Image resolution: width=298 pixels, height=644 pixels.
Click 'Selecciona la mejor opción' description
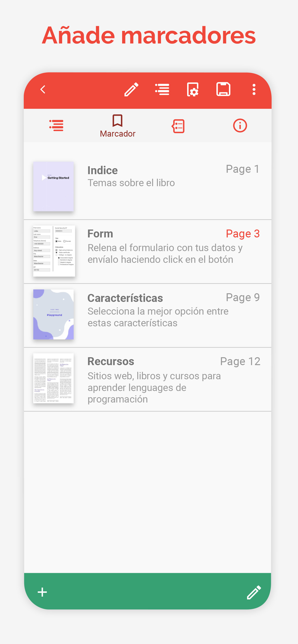pyautogui.click(x=158, y=317)
